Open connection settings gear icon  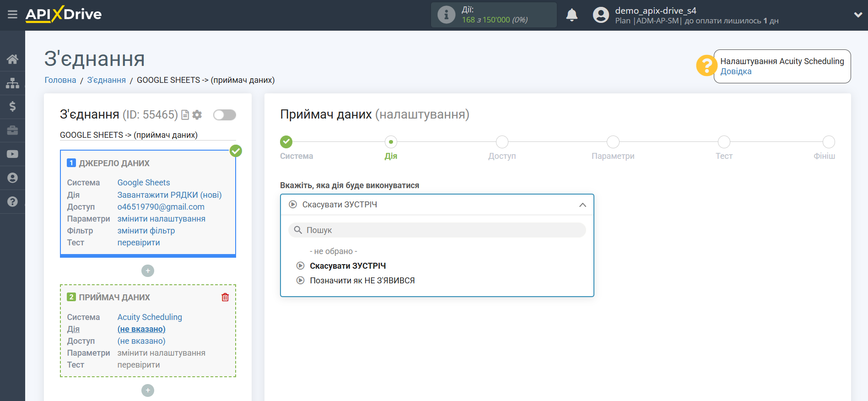click(197, 115)
